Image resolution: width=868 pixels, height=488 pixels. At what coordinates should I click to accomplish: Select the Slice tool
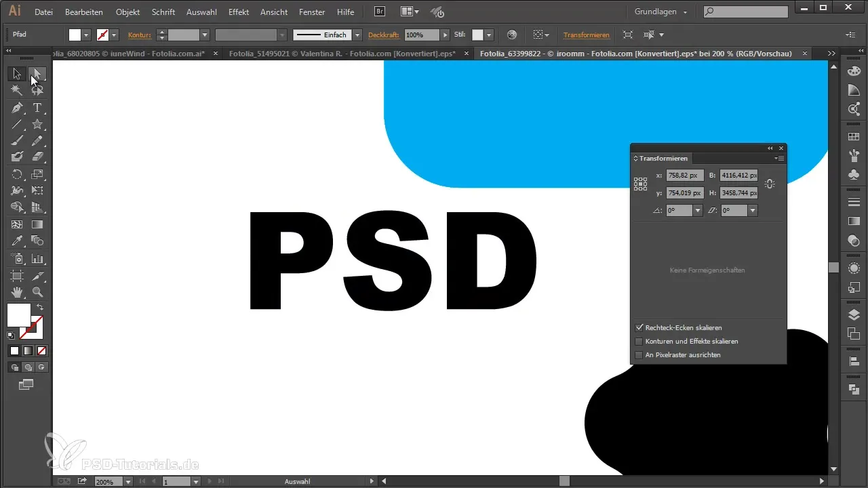tap(38, 276)
